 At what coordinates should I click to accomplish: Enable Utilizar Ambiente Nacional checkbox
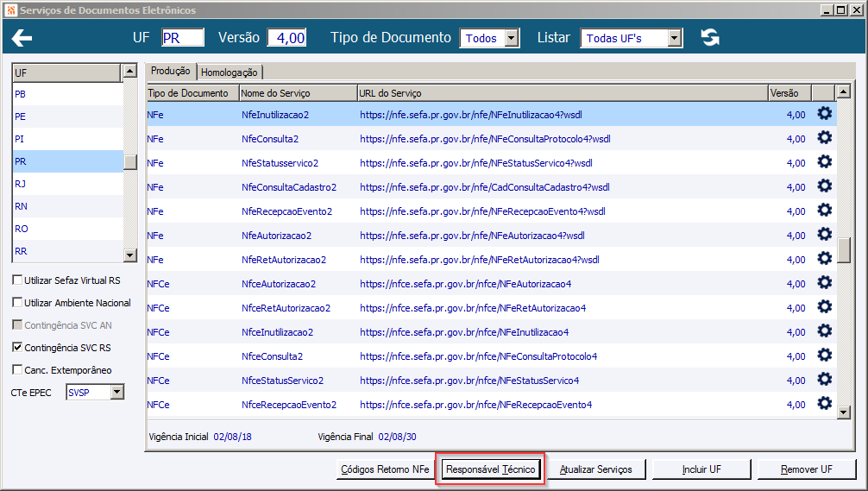17,302
